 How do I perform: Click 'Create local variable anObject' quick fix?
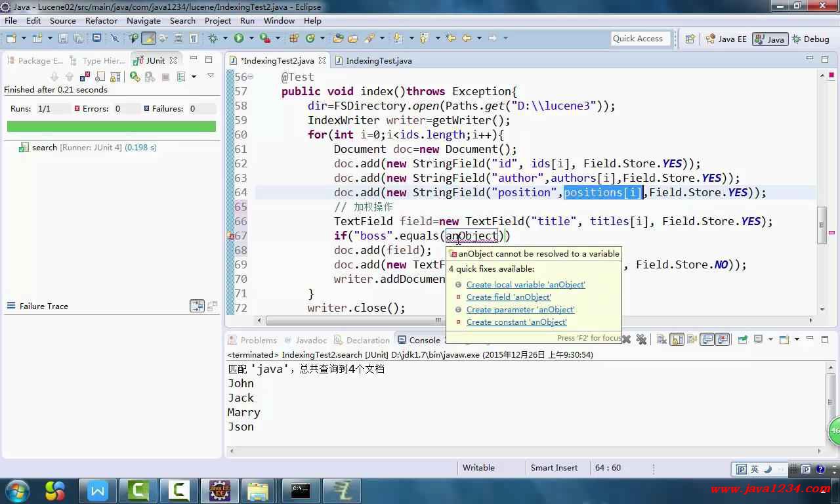(x=526, y=284)
